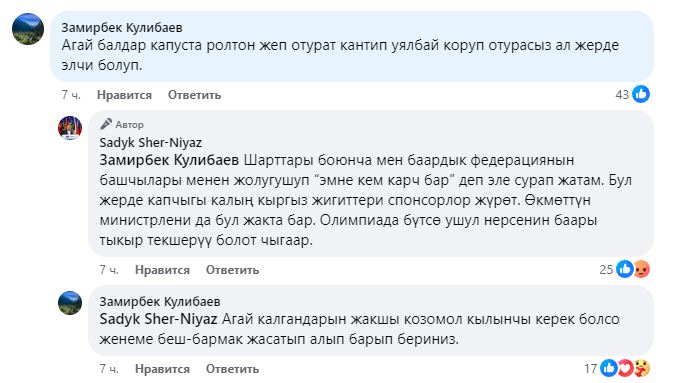Click angry reaction icon on author reply
Viewport: 693px width, 383px height.
tap(642, 269)
